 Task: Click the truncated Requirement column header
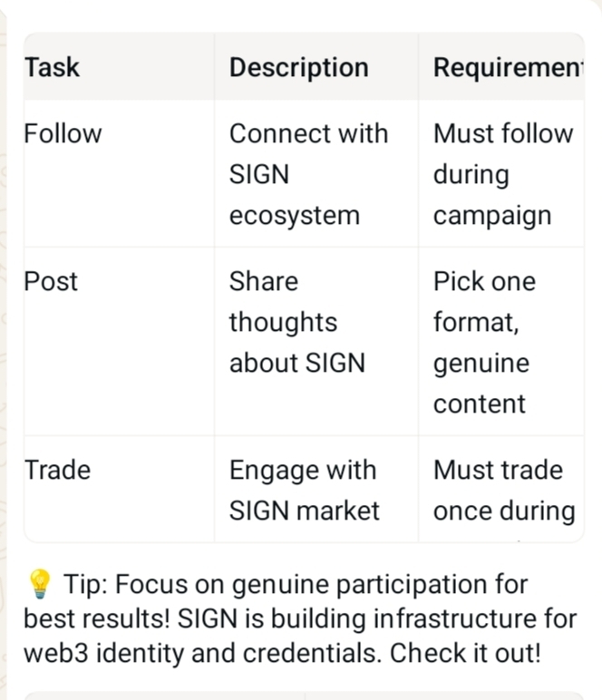[508, 67]
